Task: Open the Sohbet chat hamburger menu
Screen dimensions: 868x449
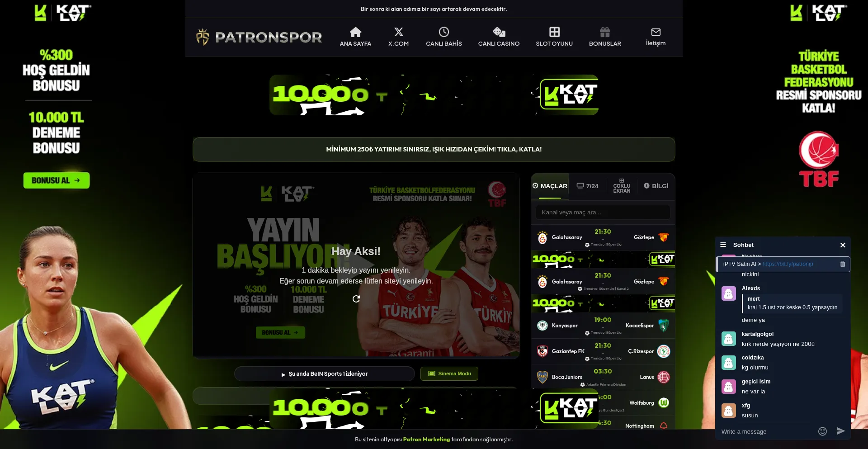Action: pos(723,245)
